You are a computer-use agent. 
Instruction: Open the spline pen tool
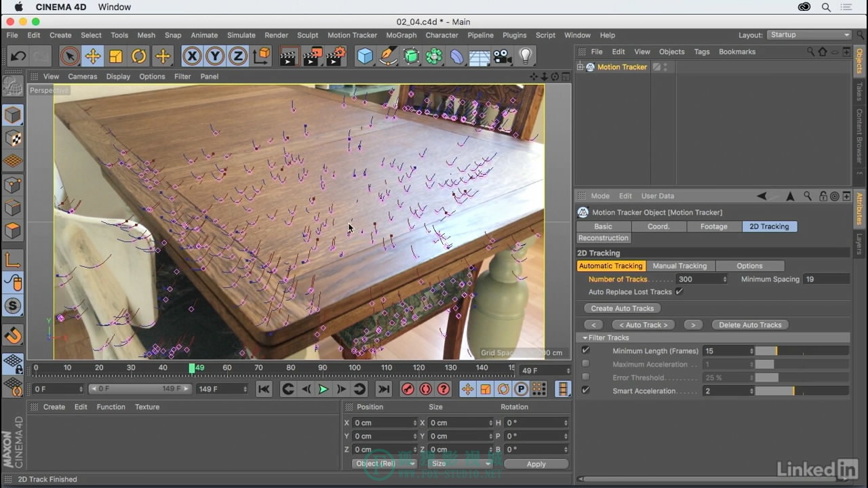[x=389, y=56]
